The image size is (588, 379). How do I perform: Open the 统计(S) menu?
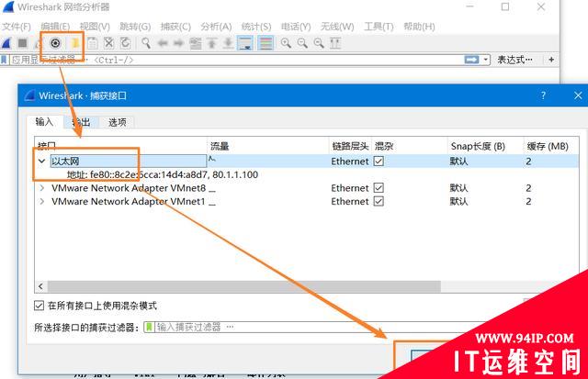tap(256, 27)
